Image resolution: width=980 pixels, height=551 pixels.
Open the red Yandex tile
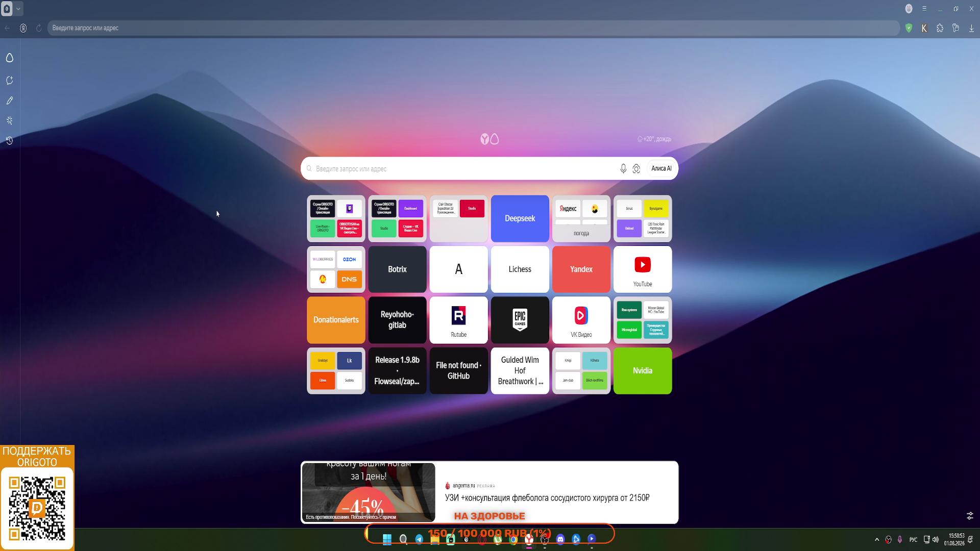[581, 269]
